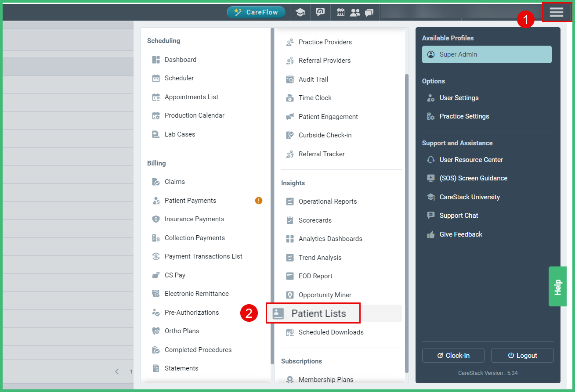Open the hamburger menu in top right corner

click(x=557, y=12)
